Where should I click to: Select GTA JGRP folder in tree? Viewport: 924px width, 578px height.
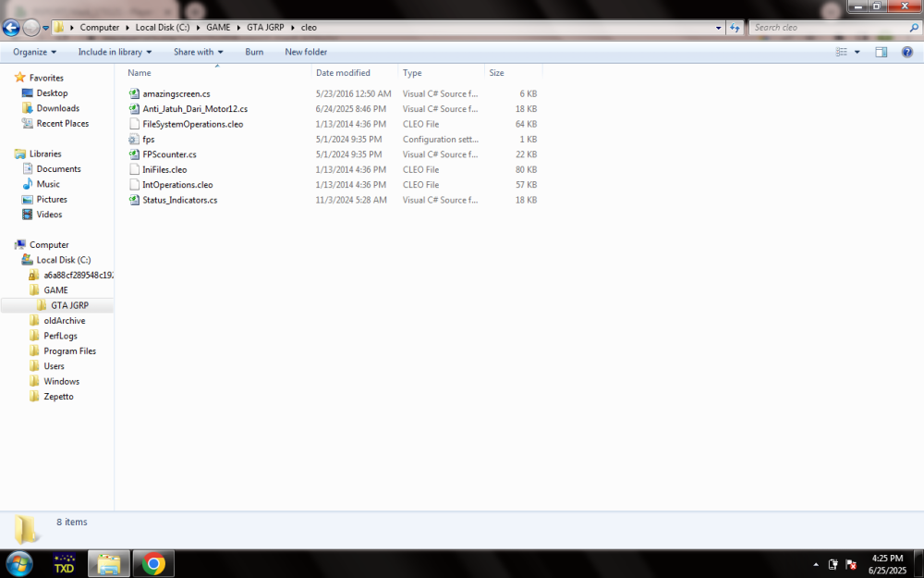[69, 305]
